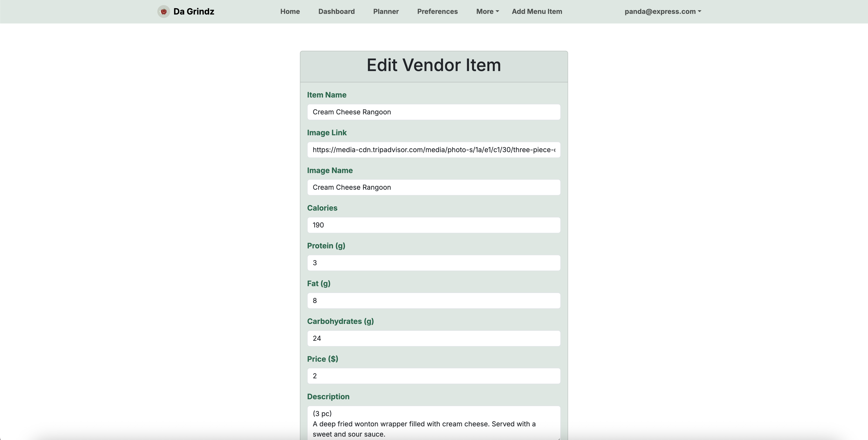Go to the Home page

(290, 12)
